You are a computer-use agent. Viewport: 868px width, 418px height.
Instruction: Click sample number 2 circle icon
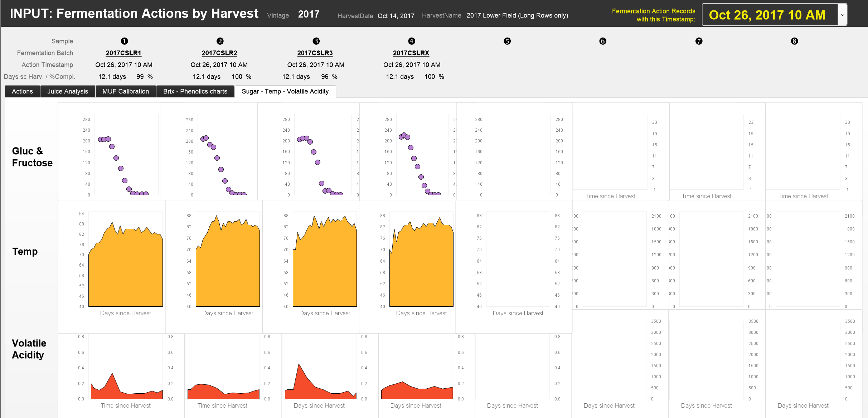click(x=220, y=41)
